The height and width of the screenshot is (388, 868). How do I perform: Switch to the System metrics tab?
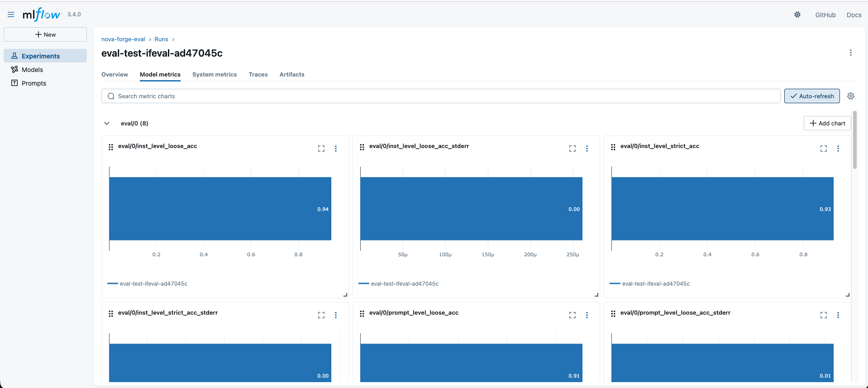tap(215, 75)
